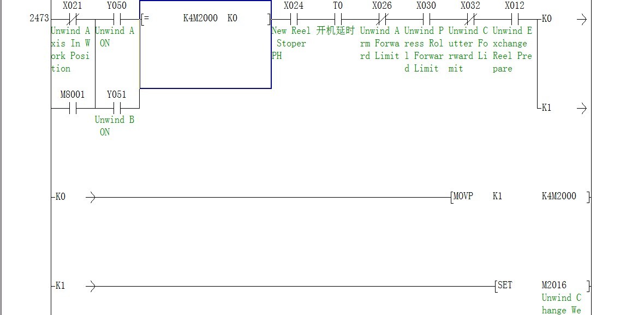This screenshot has height=315, width=644.
Task: Select the X021 normally-closed contact
Action: 73,19
